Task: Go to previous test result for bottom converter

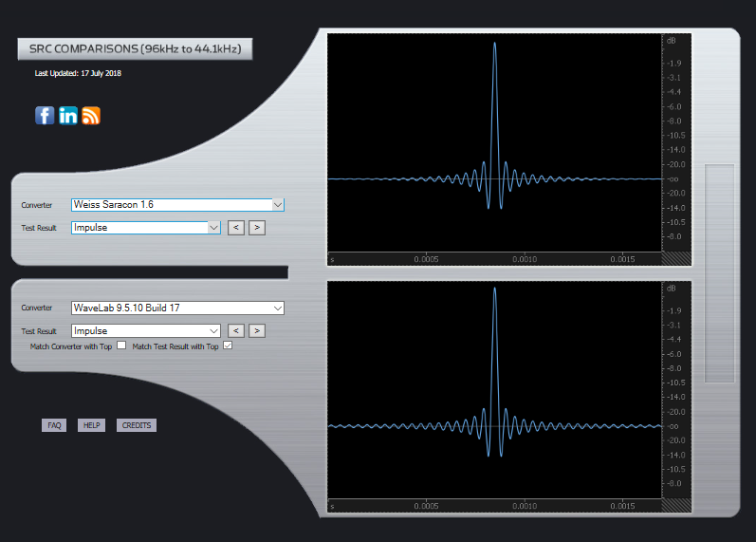Action: click(x=236, y=330)
